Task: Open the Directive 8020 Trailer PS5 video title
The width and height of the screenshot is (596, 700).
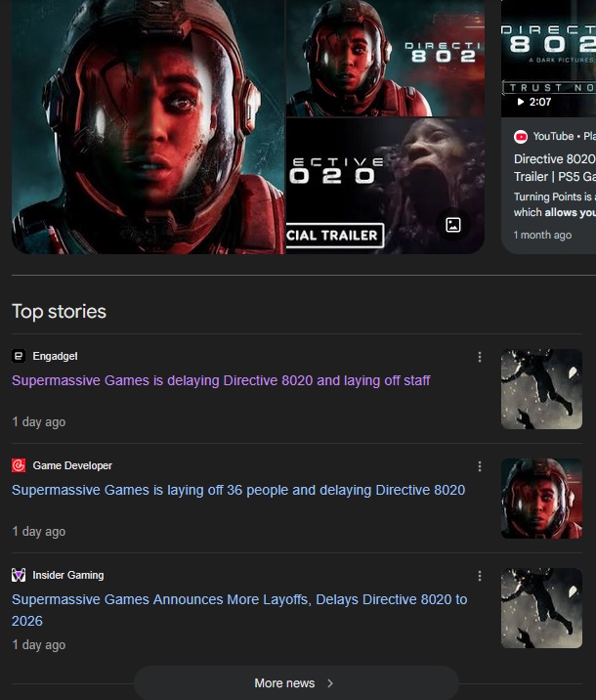Action: pos(555,168)
